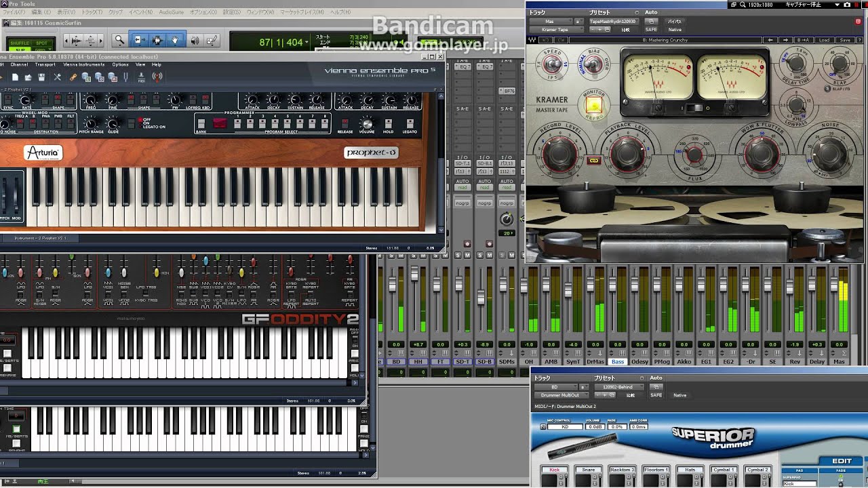Open the Vienna Instruments menu
The image size is (868, 488).
tap(84, 64)
